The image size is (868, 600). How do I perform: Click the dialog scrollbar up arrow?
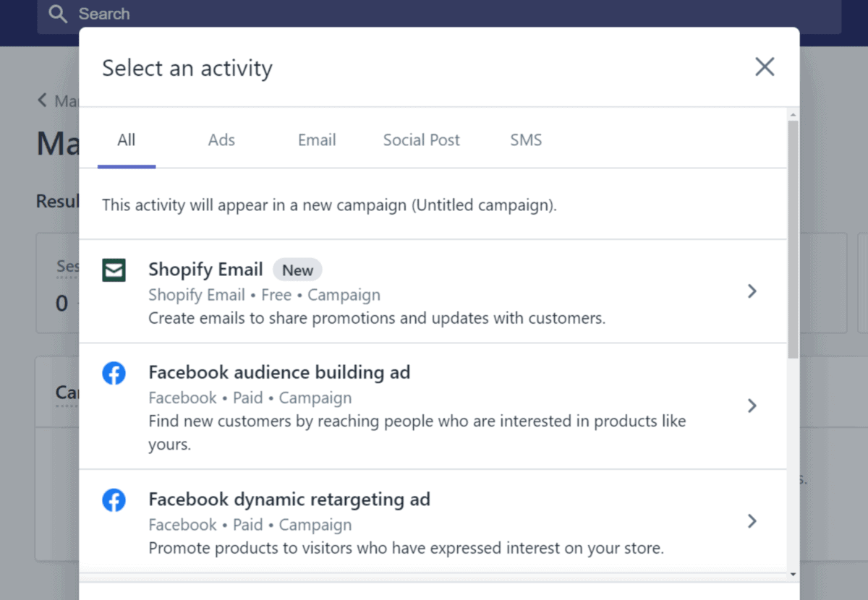tap(793, 115)
